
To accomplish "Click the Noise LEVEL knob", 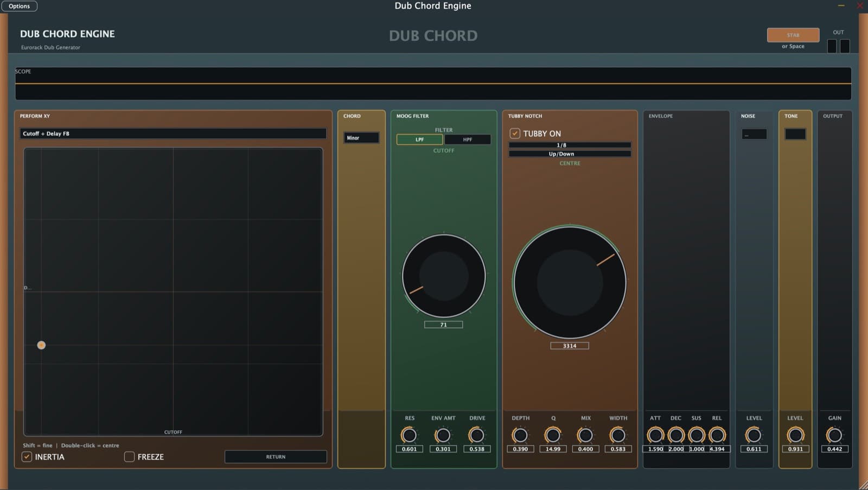I will 754,435.
